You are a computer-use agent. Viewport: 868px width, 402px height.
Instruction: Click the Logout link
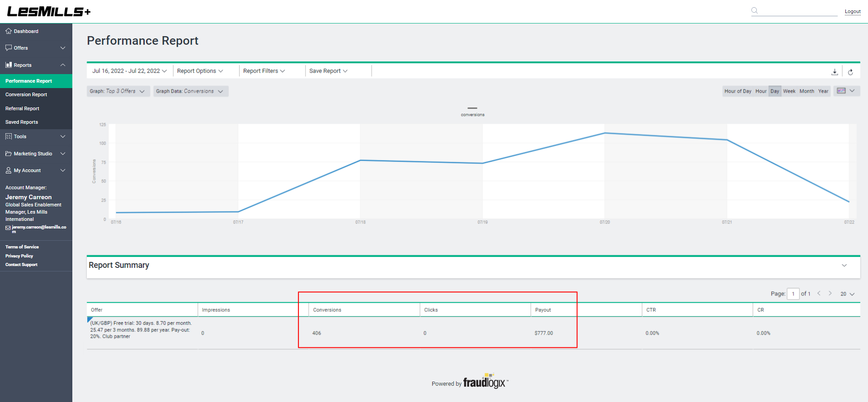point(853,12)
